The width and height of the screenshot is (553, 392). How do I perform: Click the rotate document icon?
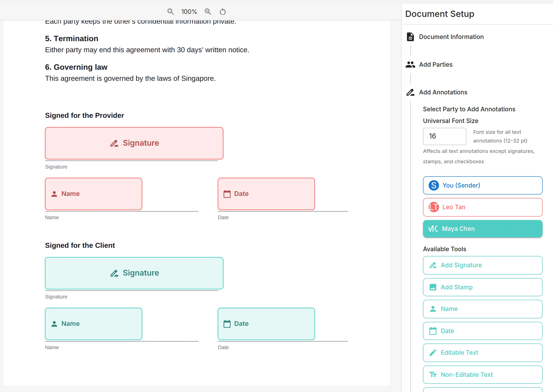223,11
